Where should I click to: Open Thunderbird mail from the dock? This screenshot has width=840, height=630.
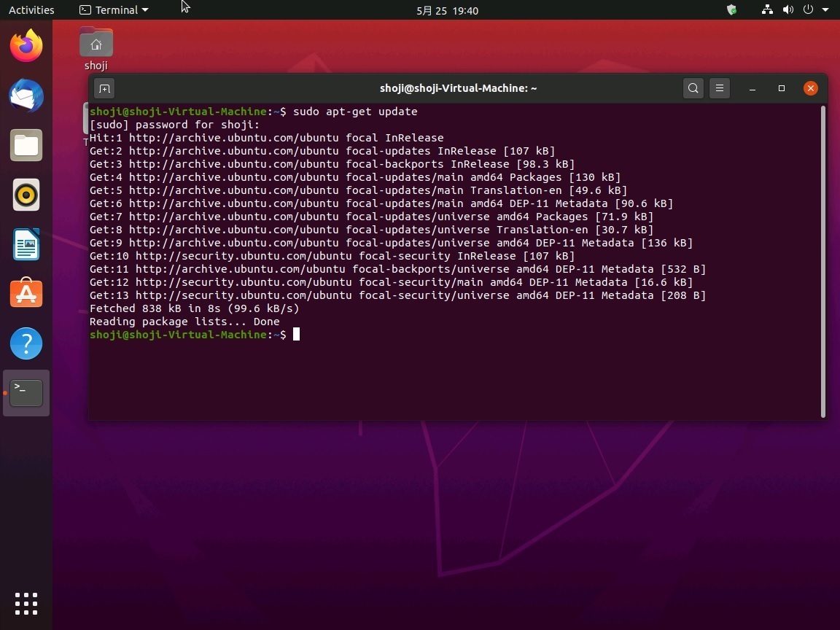[x=26, y=96]
